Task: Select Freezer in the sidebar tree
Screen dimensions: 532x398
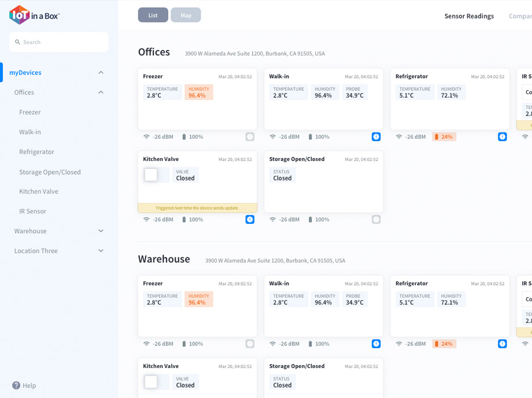Action: tap(30, 112)
